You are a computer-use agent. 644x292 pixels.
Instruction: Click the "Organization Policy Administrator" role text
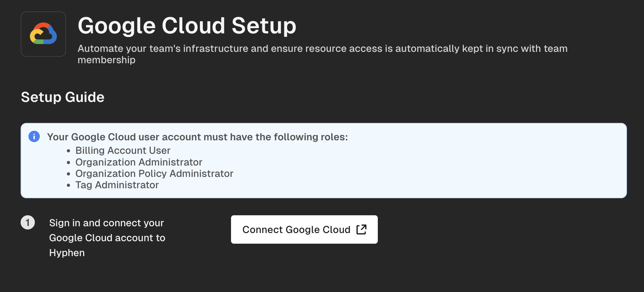(x=154, y=173)
